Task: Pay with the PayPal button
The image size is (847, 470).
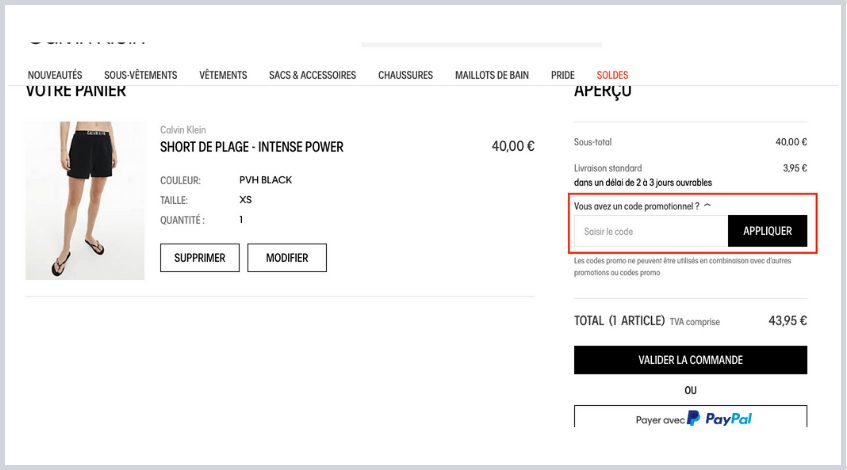Action: click(x=690, y=417)
